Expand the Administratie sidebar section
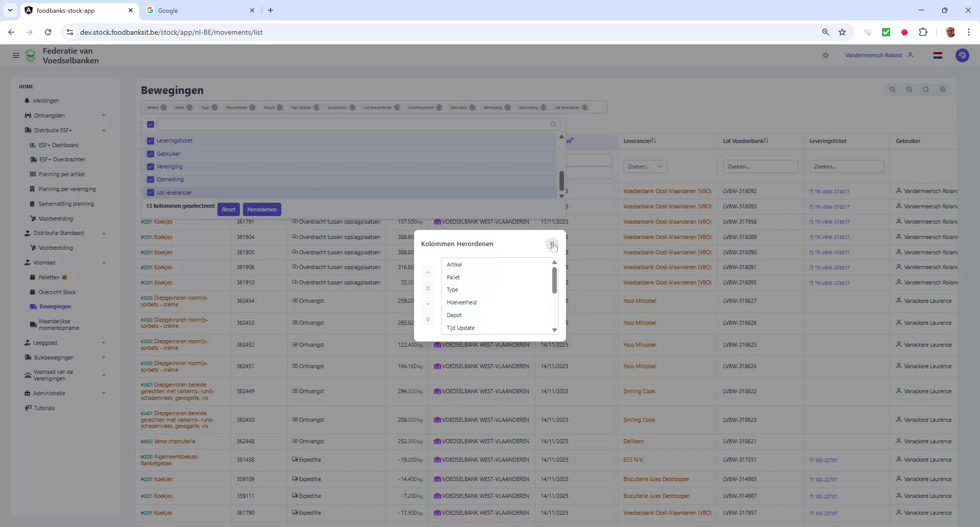Image resolution: width=980 pixels, height=527 pixels. click(x=104, y=393)
